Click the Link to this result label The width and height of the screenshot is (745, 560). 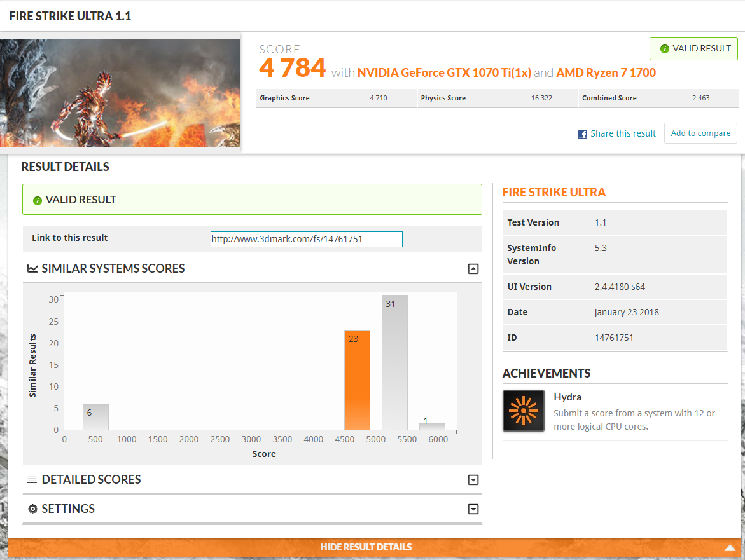coord(70,238)
